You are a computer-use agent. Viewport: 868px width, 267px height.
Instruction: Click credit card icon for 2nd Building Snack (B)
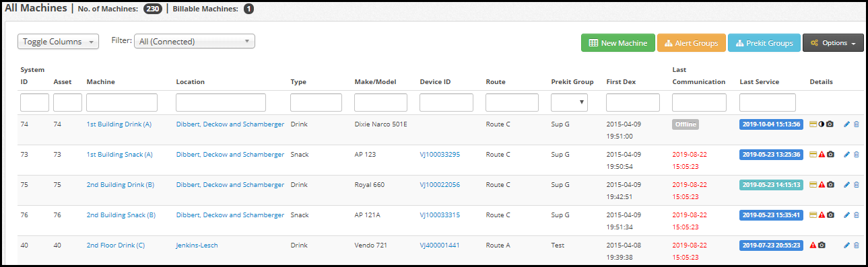coord(813,215)
